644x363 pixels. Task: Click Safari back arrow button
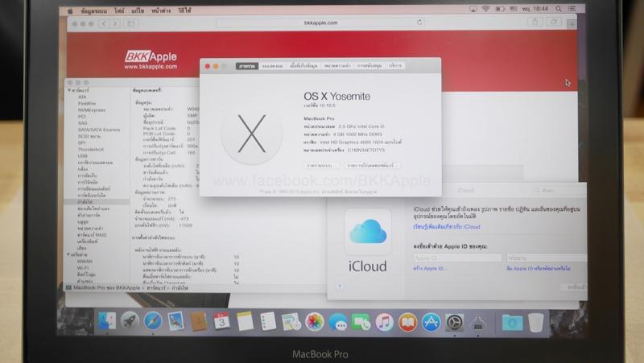point(104,23)
